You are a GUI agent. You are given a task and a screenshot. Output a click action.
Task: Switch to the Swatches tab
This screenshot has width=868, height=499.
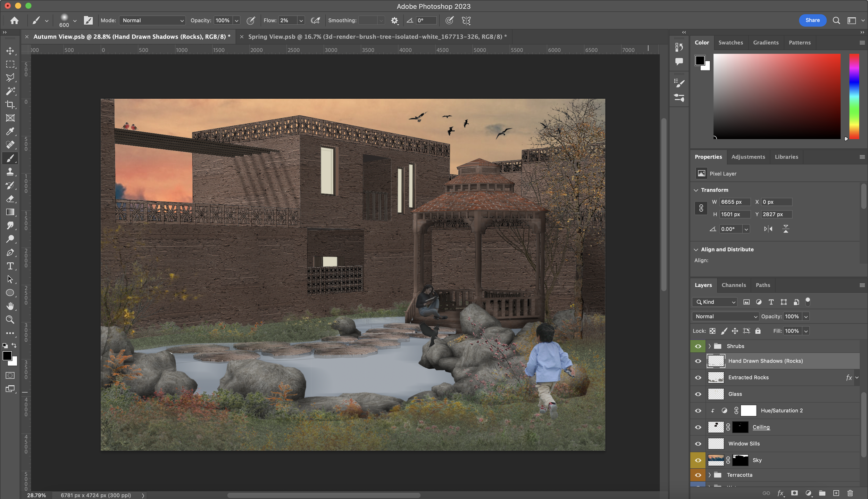tap(731, 42)
